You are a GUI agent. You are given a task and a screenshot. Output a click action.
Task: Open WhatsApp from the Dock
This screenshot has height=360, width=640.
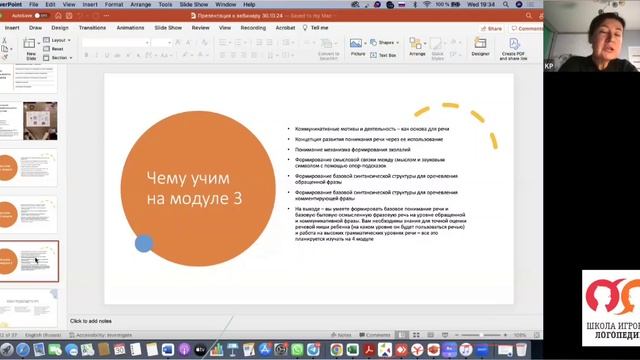coord(297,349)
